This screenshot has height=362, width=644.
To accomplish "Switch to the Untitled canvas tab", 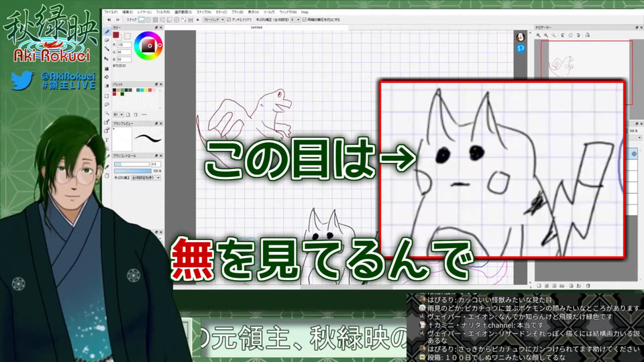I will (x=258, y=27).
